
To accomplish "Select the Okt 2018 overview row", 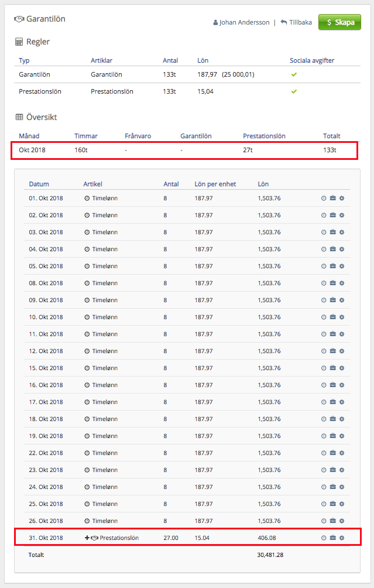I will (x=186, y=151).
